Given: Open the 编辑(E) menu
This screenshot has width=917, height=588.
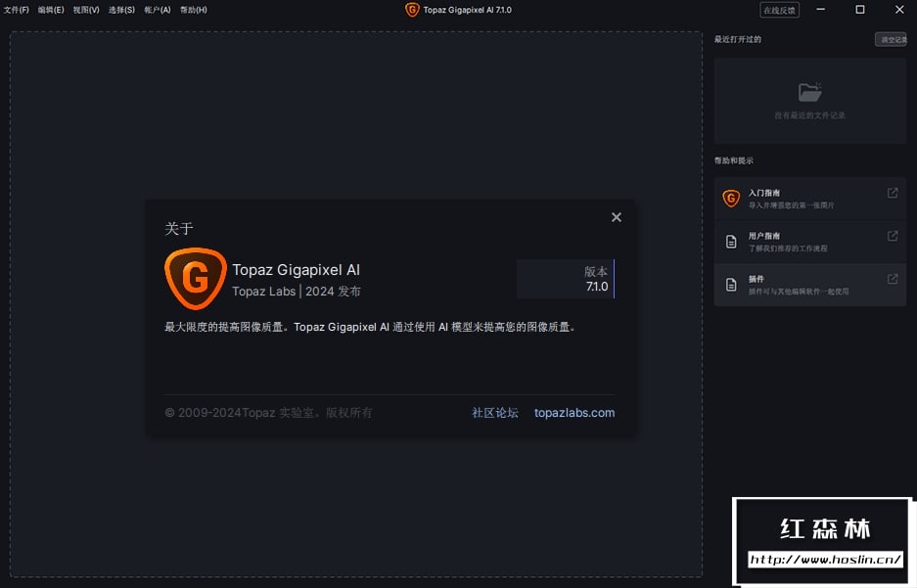Looking at the screenshot, I should click(51, 10).
